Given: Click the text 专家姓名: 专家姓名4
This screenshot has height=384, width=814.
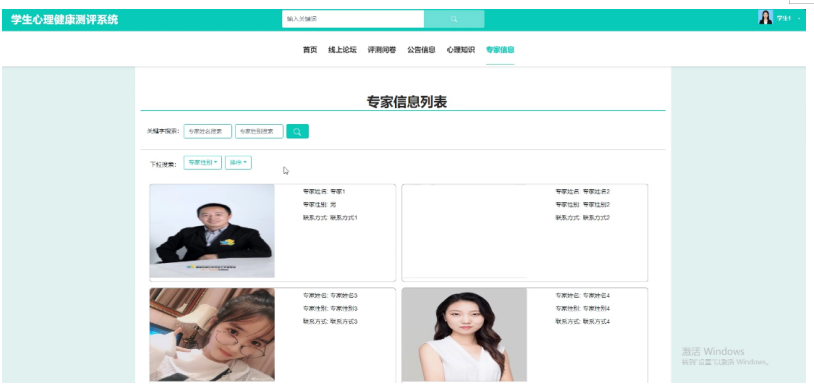Looking at the screenshot, I should point(582,295).
